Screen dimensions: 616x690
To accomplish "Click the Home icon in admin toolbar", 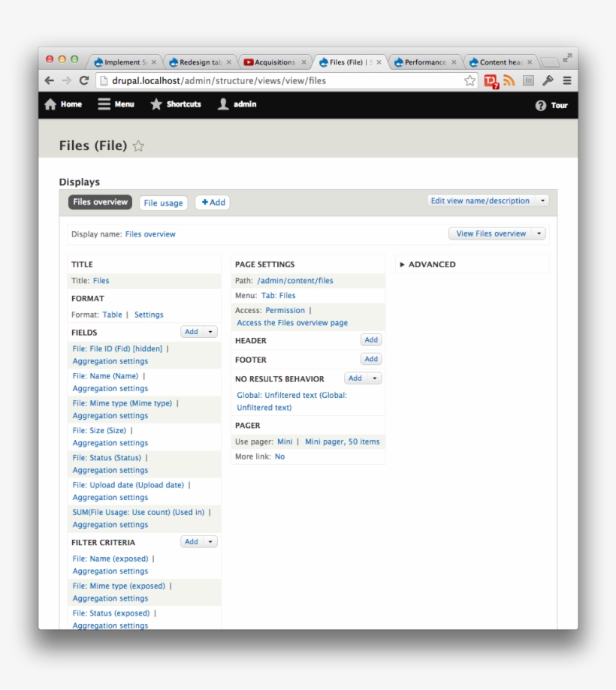I will tap(51, 105).
